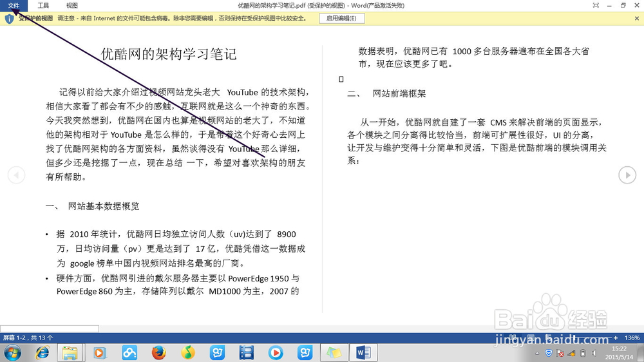This screenshot has width=644, height=362.
Task: Click the red X action center tray icon
Action: pyautogui.click(x=560, y=353)
